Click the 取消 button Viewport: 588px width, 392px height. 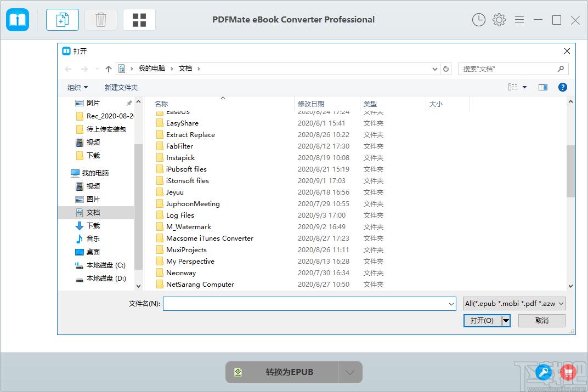click(x=541, y=320)
